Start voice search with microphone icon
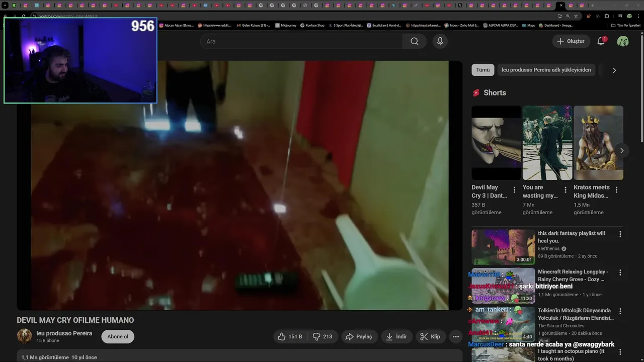Screen dimensions: 644x362 click(440, 41)
